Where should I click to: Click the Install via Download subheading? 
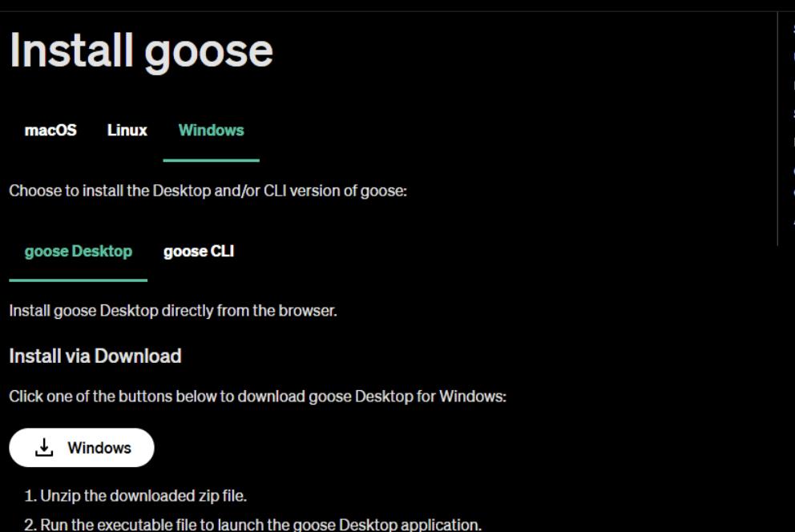[95, 356]
